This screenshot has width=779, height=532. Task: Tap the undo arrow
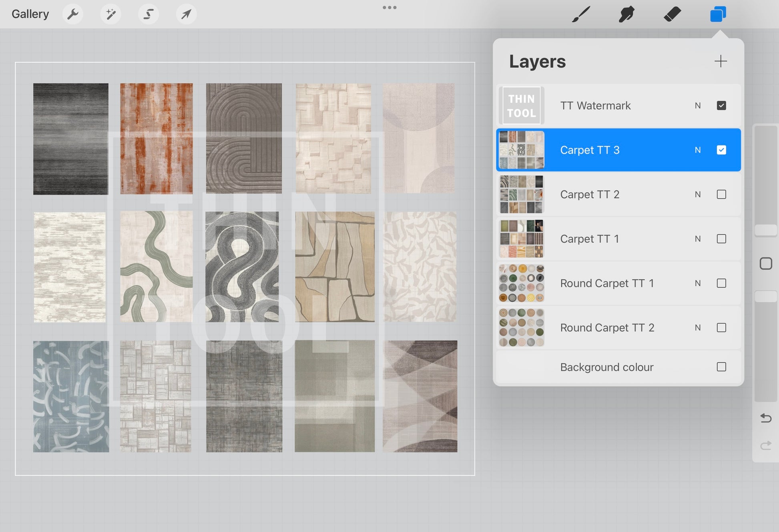(765, 418)
